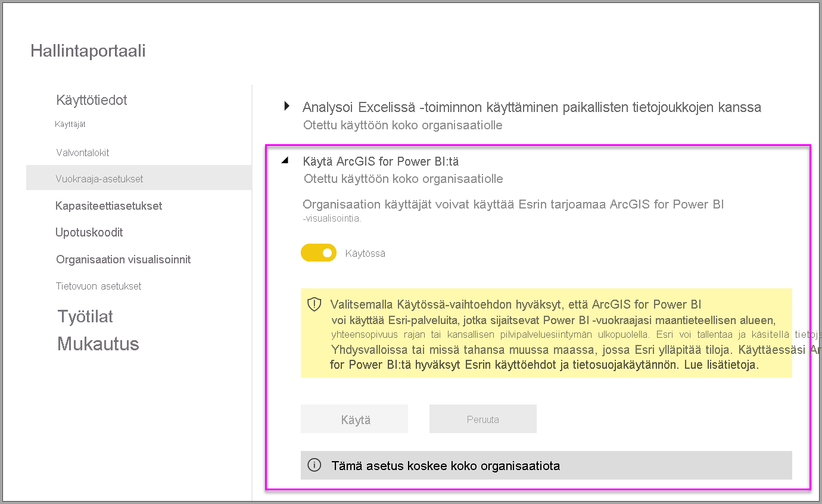Open the Lue lisätietoja link
822x504 pixels.
tap(720, 365)
